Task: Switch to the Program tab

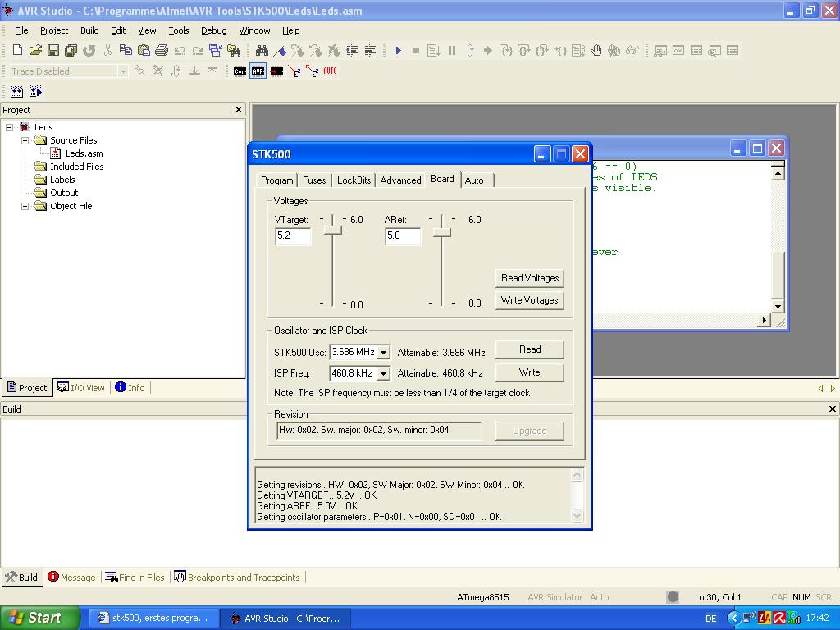Action: (x=277, y=180)
